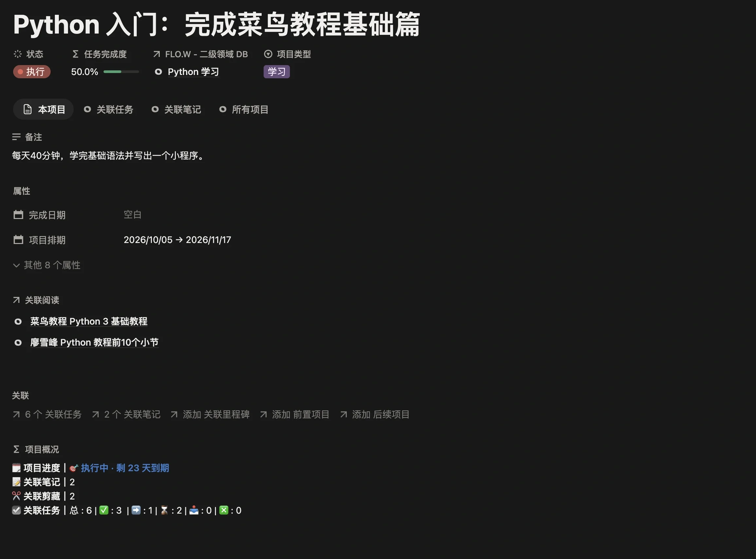Click the 关联 section heading

(21, 396)
